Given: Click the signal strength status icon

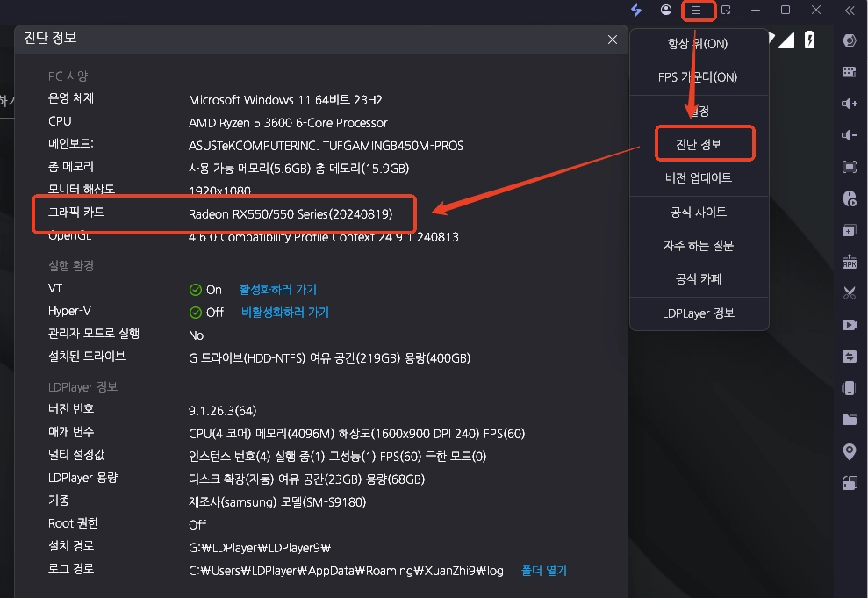Looking at the screenshot, I should coord(786,40).
